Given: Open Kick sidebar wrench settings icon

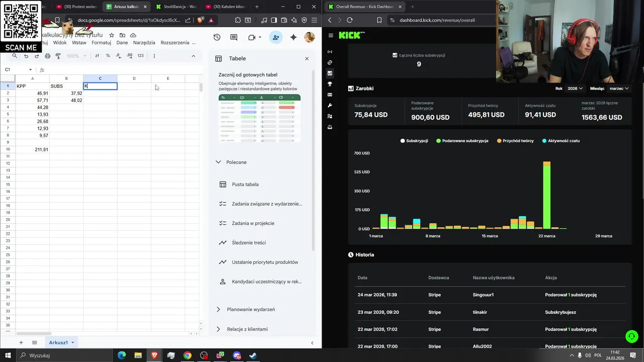Looking at the screenshot, I should pyautogui.click(x=330, y=106).
